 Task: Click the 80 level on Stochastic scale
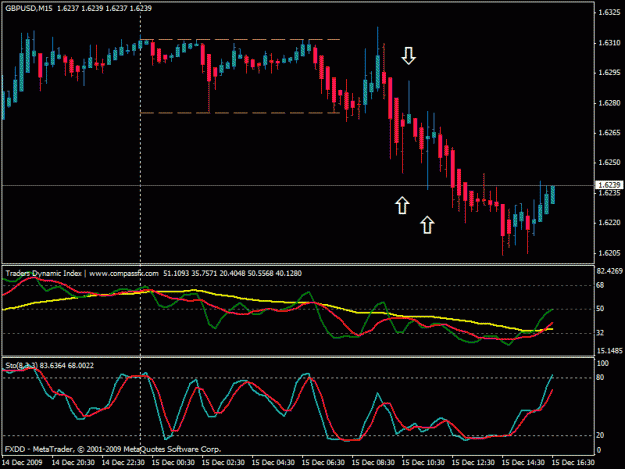(600, 377)
